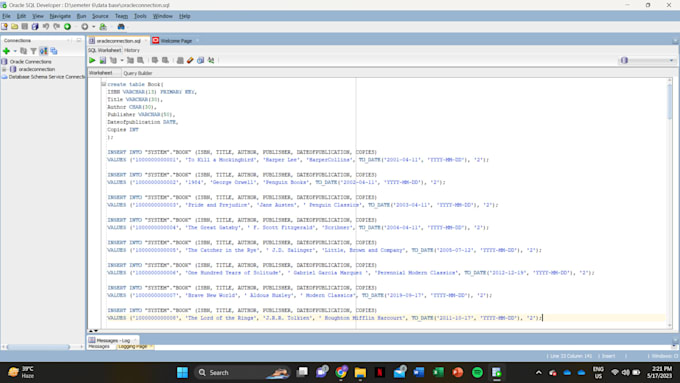
Task: Click the worksheet vertical scrollbar thumb
Action: 670,101
